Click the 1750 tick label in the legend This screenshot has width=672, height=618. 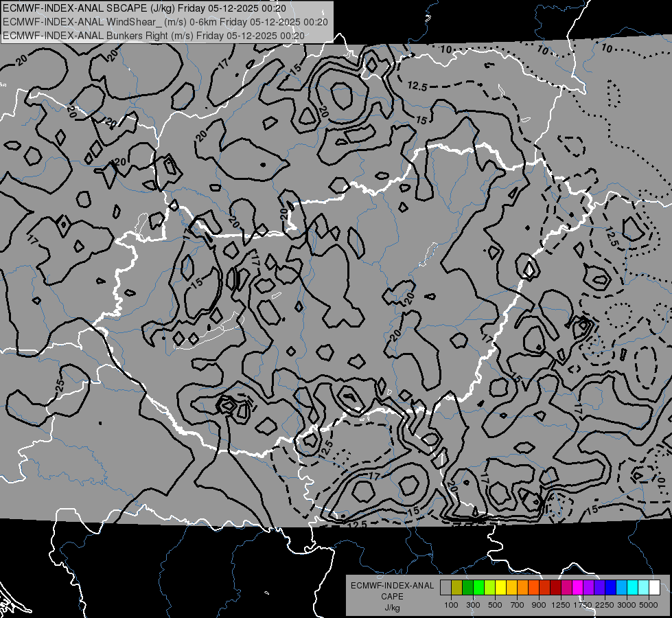click(583, 605)
